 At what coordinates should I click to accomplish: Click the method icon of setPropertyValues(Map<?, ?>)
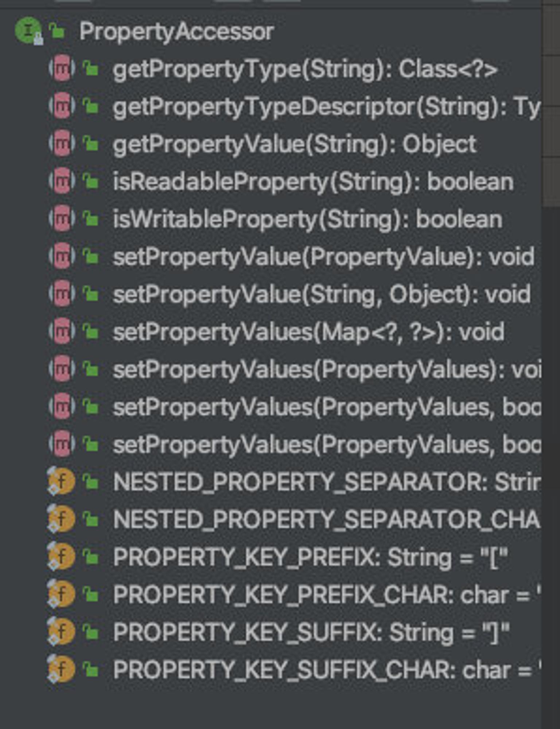click(62, 331)
